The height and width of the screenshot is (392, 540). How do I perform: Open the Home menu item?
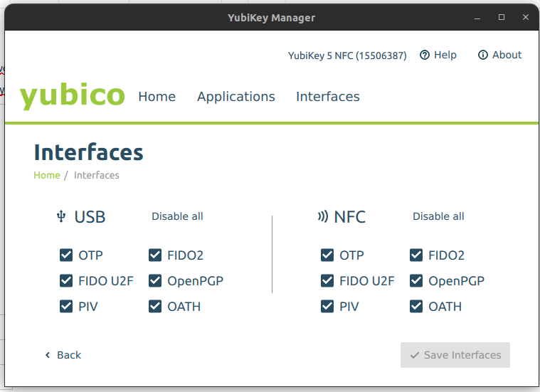[x=157, y=97]
